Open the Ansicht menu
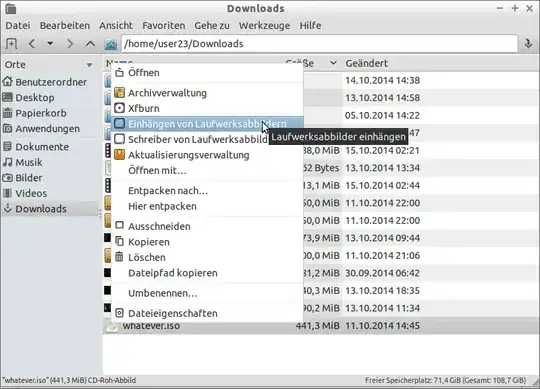540x389 pixels. coord(116,25)
